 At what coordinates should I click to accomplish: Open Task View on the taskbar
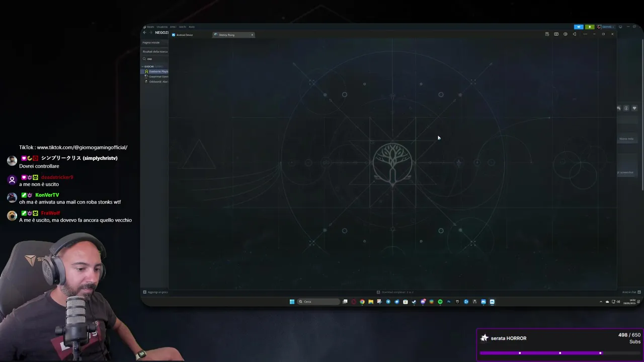pos(345,302)
